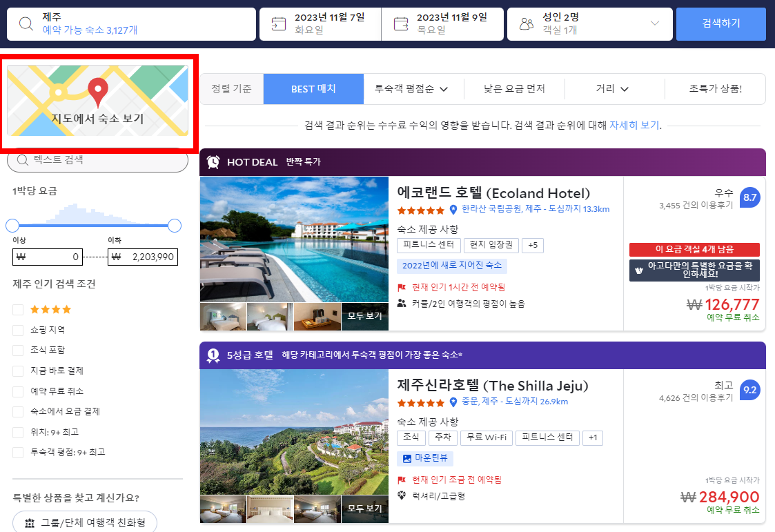Open 투숙객 평점순 sort dropdown
The width and height of the screenshot is (775, 532).
[412, 89]
